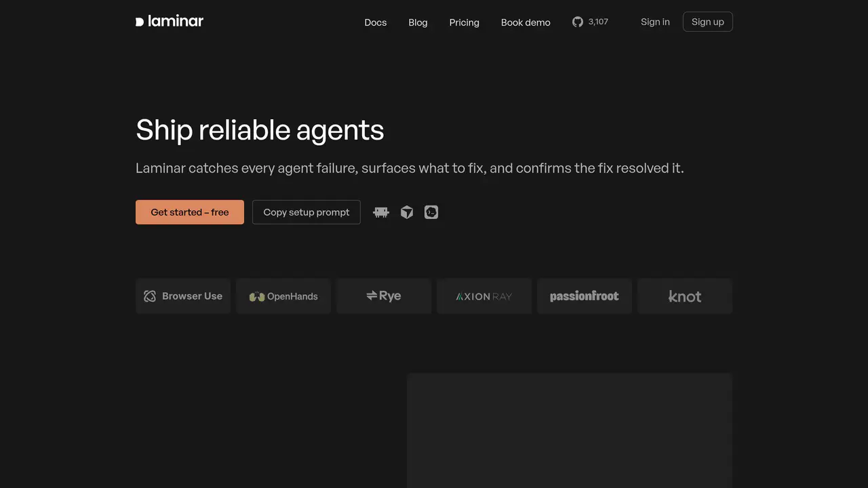868x488 pixels.
Task: Click the Laminar catches every agent failure tagline
Action: (x=410, y=168)
